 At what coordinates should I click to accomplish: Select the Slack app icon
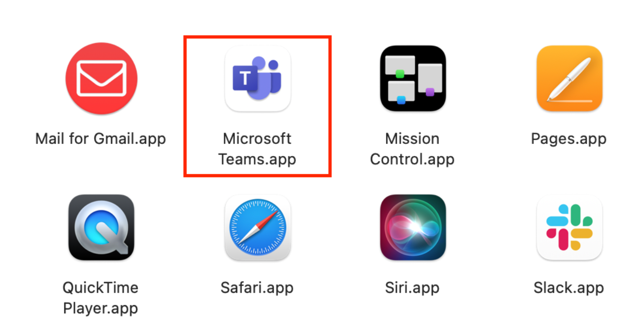[569, 227]
